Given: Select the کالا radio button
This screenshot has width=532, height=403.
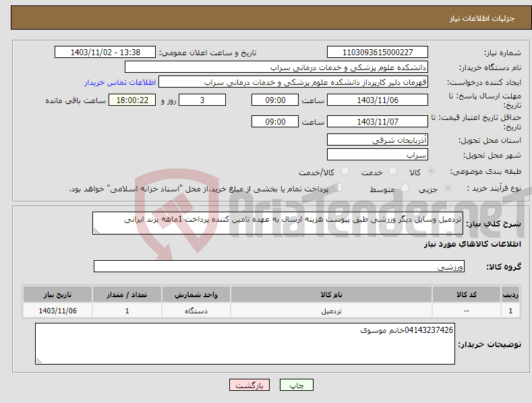Looking at the screenshot, I should (431, 171).
